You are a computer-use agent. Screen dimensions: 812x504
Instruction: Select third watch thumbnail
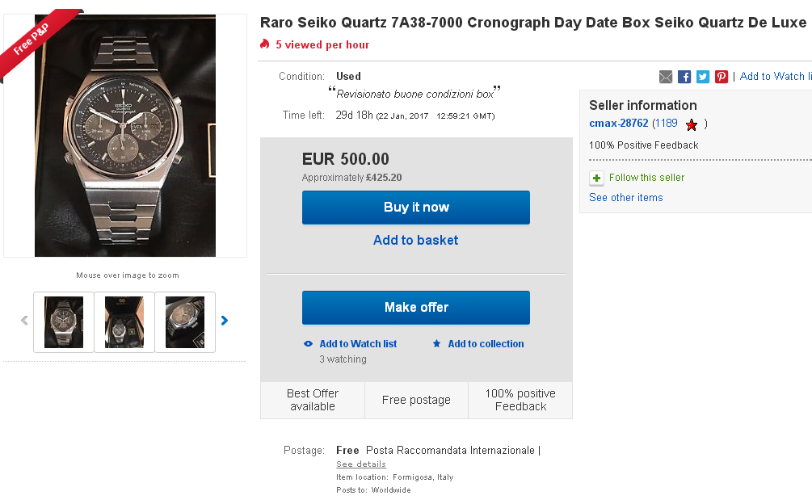pos(185,322)
